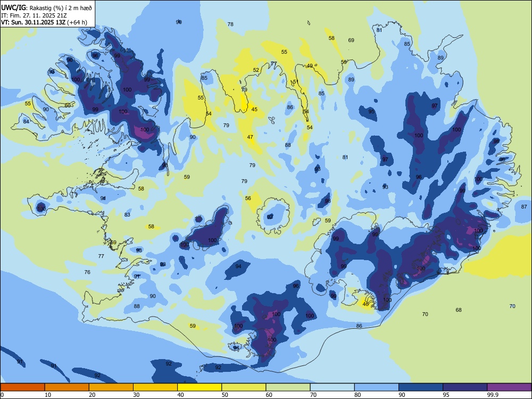Click the '99.9' tick label on the legend
The height and width of the screenshot is (399, 532).
tap(493, 395)
